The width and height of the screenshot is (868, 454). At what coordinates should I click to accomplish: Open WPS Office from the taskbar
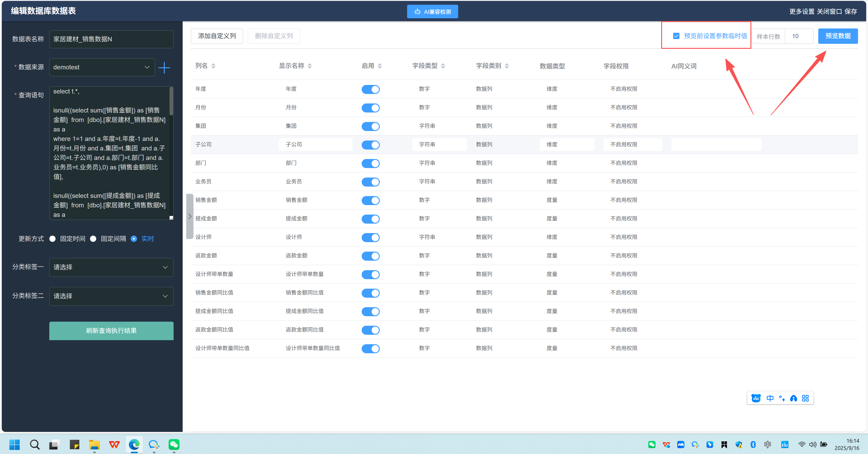tap(114, 445)
